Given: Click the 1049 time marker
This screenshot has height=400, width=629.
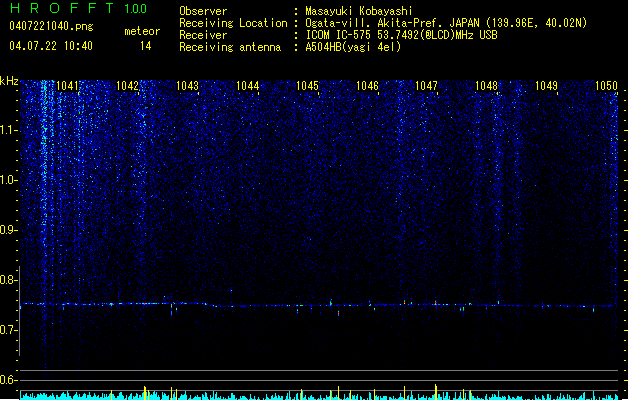Looking at the screenshot, I should tap(546, 86).
